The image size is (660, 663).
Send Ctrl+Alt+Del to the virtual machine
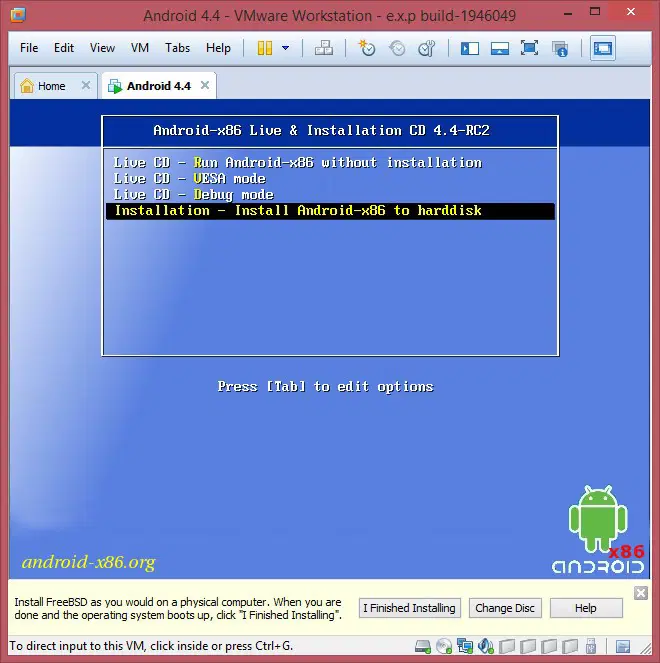[324, 48]
